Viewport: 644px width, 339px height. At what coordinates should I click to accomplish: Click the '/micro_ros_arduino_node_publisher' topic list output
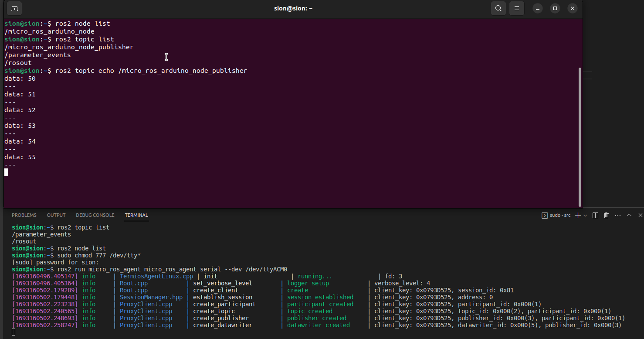click(x=69, y=47)
